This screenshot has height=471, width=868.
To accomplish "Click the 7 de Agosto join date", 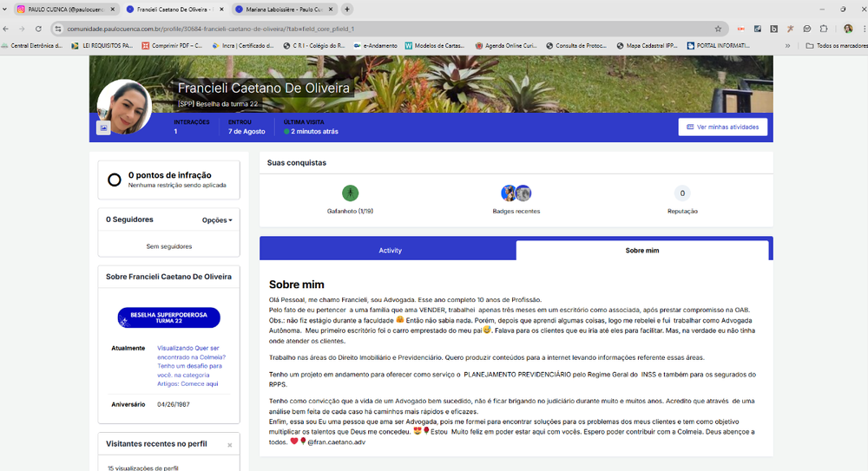I will [x=247, y=132].
